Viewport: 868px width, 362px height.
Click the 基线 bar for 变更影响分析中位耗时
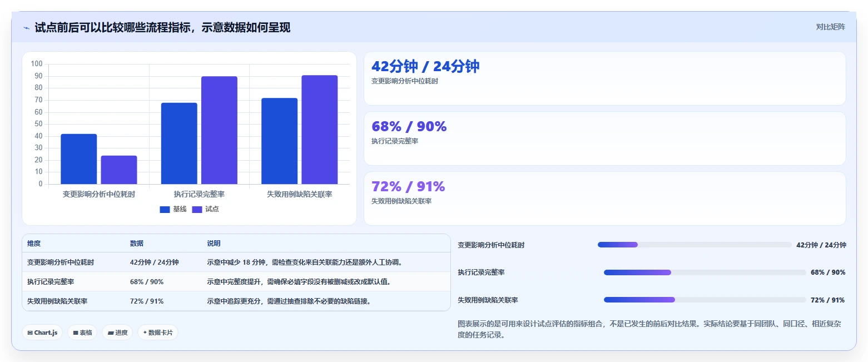pos(79,159)
